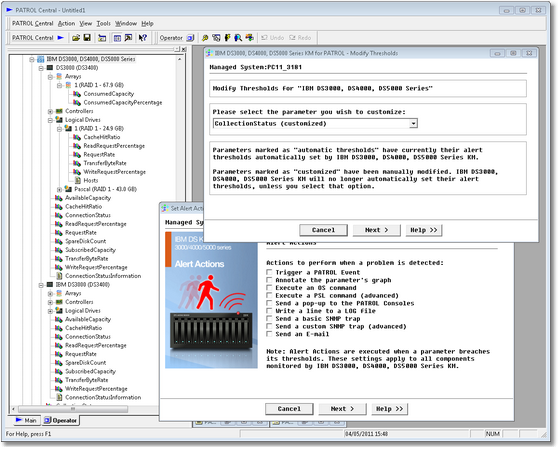Open the View menu
558x449 pixels.
click(85, 23)
